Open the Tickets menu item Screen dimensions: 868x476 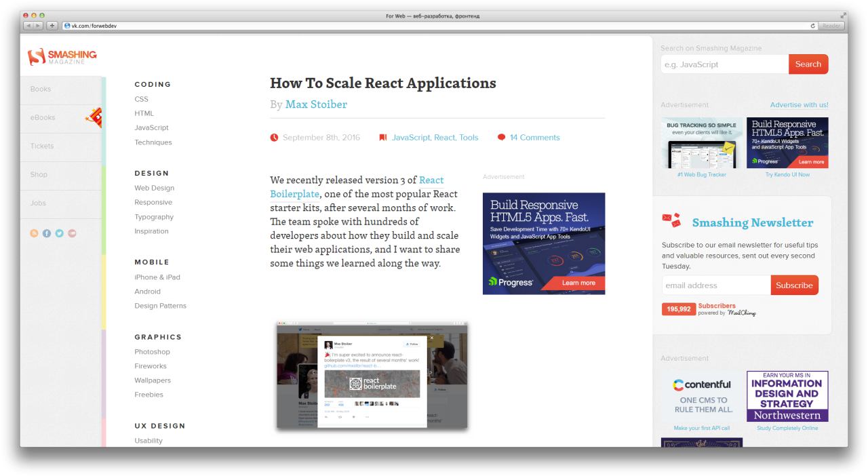tap(41, 146)
